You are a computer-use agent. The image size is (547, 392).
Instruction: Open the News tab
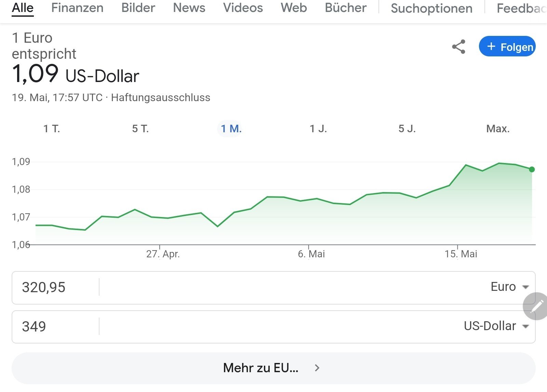tap(189, 8)
